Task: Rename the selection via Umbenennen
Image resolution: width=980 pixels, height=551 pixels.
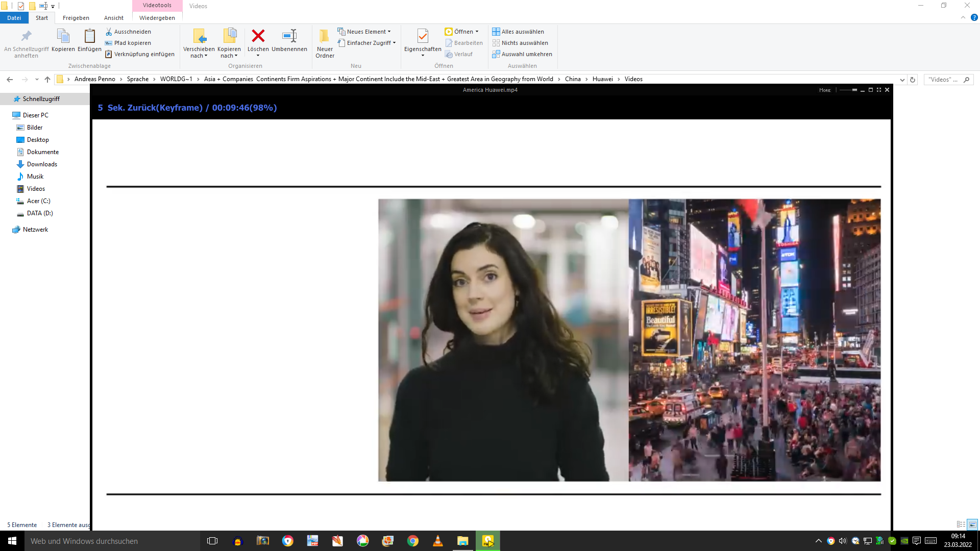Action: click(x=289, y=41)
